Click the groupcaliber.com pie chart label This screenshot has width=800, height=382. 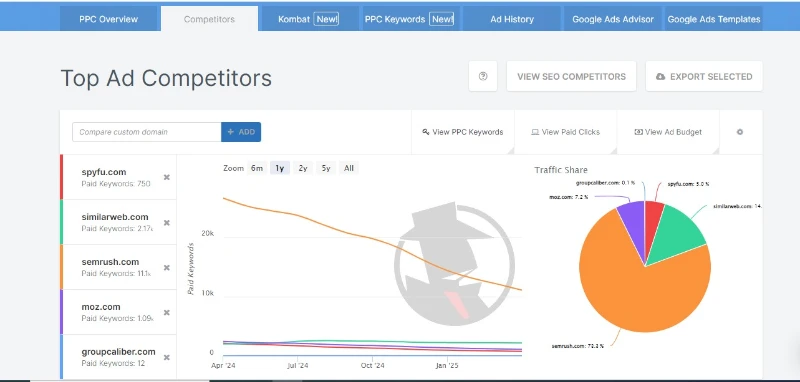606,183
